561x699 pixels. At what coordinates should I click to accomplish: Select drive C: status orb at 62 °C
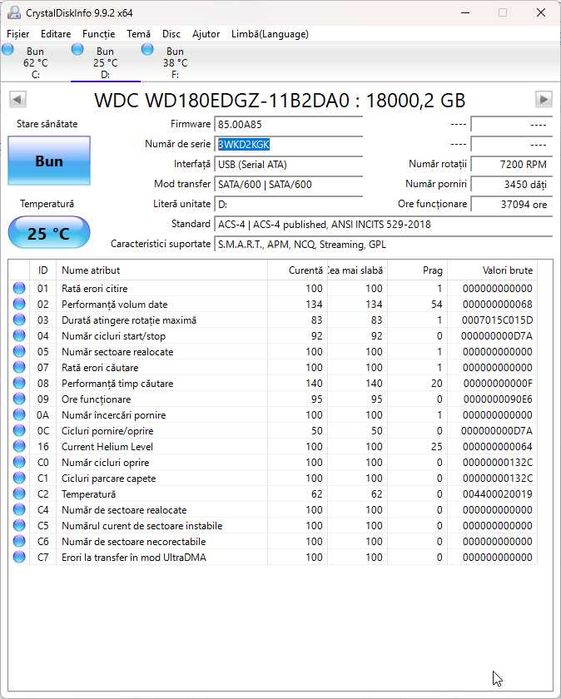pyautogui.click(x=8, y=49)
